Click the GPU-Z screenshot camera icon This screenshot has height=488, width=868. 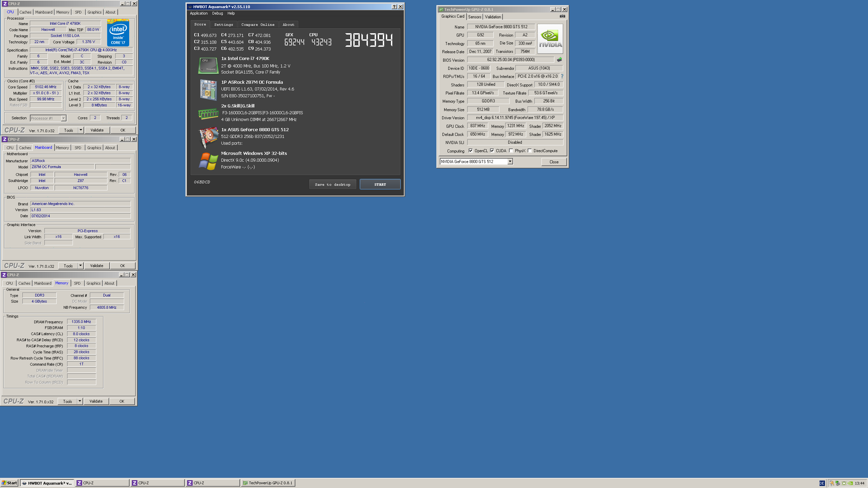(562, 16)
